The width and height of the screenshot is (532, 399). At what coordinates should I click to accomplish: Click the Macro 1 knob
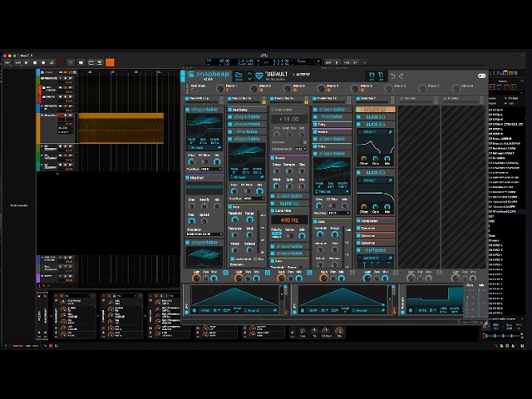(220, 89)
